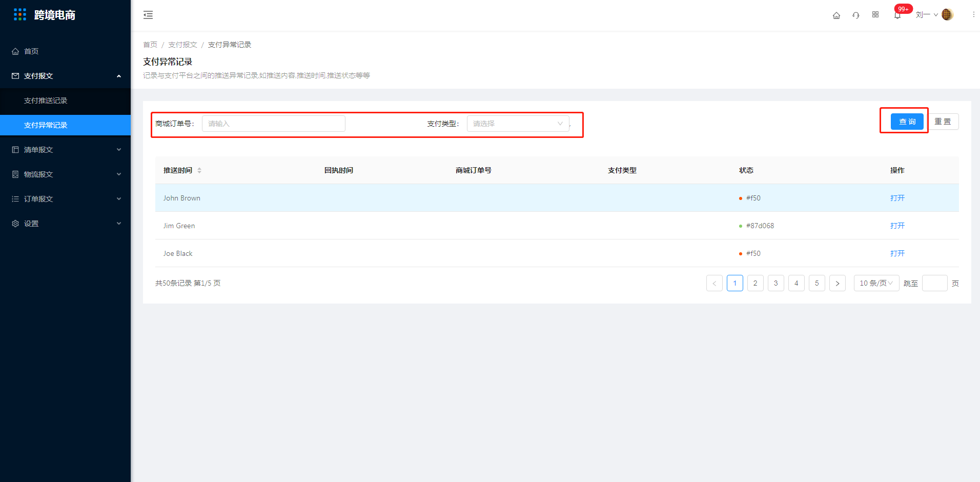
Task: Click 打开 in Jim Green row
Action: click(x=897, y=226)
